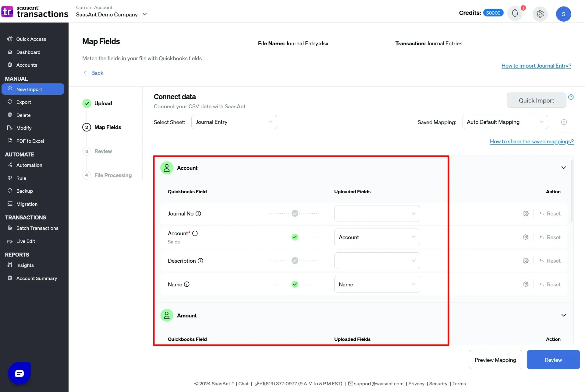Image resolution: width=585 pixels, height=392 pixels.
Task: Click green check link in Name row
Action: tap(295, 284)
